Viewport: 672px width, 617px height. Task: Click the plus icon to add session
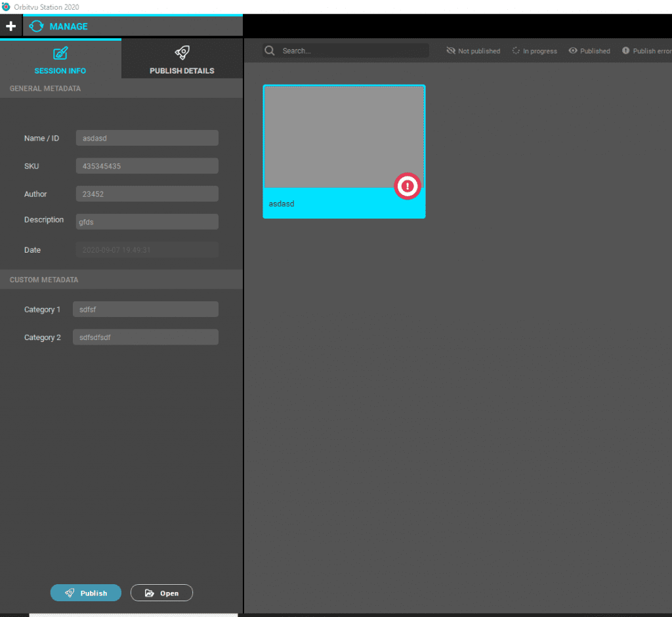click(10, 26)
